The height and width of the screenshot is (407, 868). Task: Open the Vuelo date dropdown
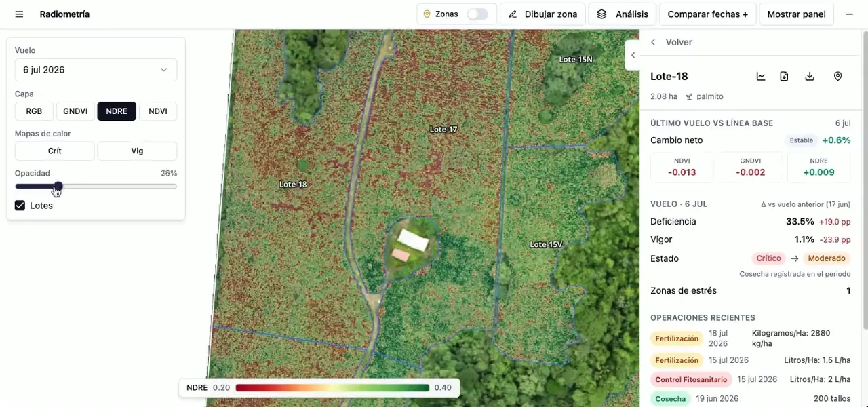click(x=96, y=70)
